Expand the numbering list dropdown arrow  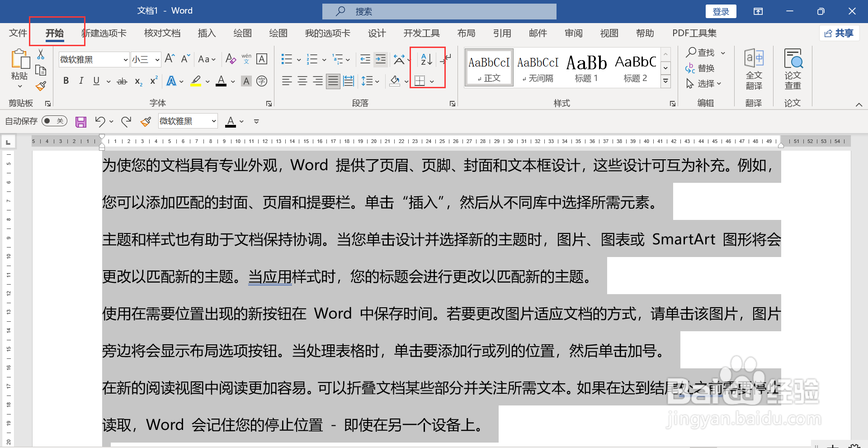point(324,60)
